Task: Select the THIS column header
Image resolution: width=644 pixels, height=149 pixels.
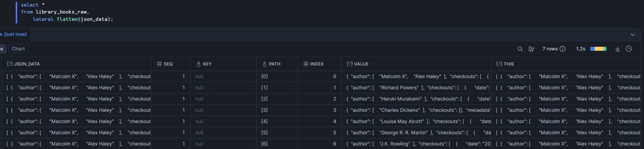Action: coord(508,64)
